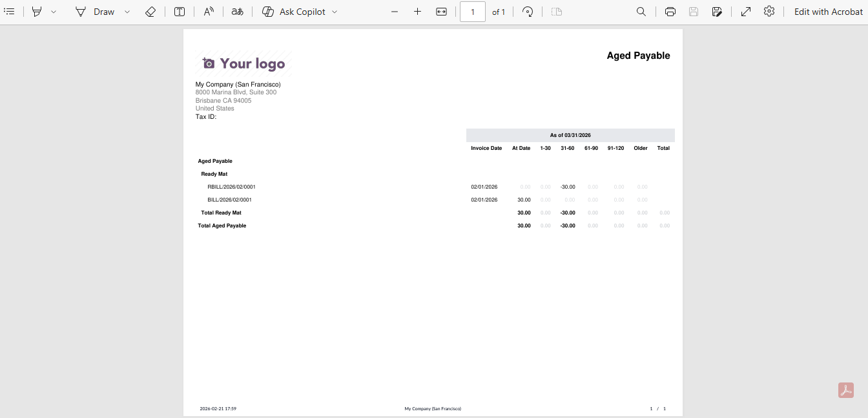This screenshot has width=868, height=418.
Task: Print the Aged Payable PDF
Action: 670,12
